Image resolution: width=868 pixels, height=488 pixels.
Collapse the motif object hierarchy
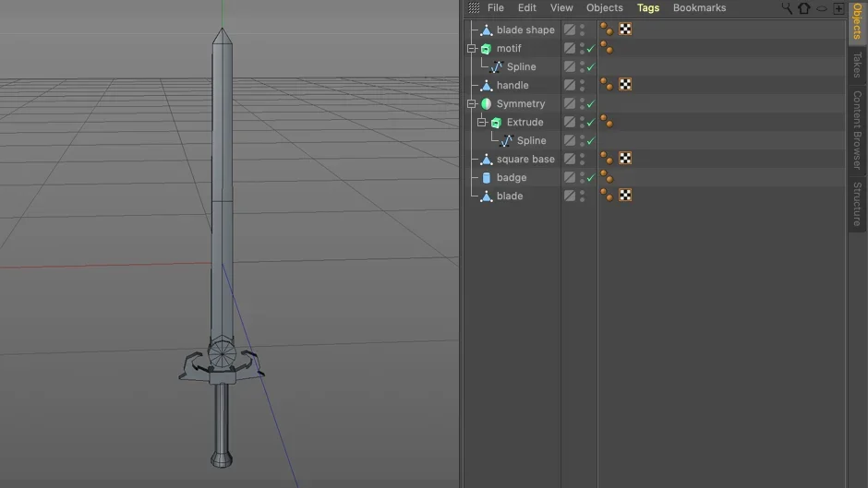click(x=472, y=49)
